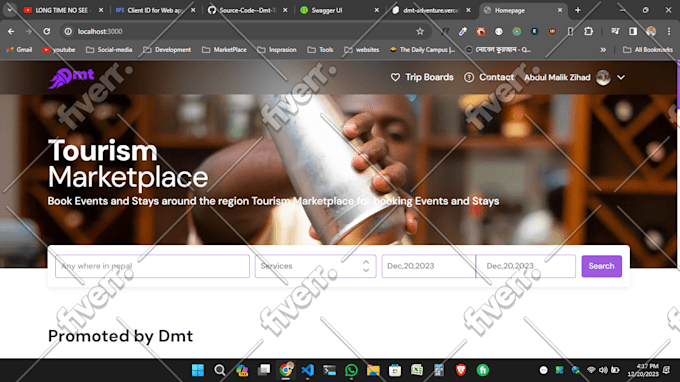Open the Trip Boards link

coord(429,77)
